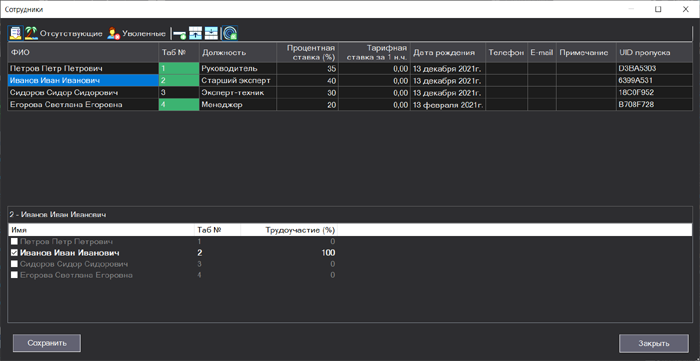Show dismissed employees (Уволенные)
Image resolution: width=700 pixels, height=361 pixels.
[136, 33]
